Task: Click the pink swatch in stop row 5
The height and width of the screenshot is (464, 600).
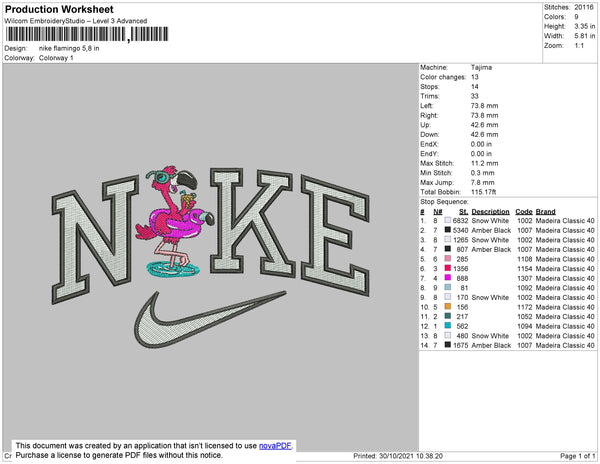Action: pyautogui.click(x=447, y=259)
